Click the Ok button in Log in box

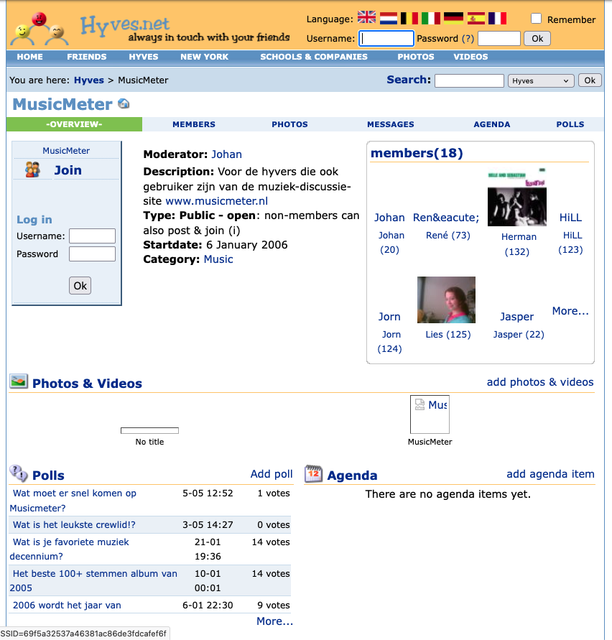coord(80,285)
